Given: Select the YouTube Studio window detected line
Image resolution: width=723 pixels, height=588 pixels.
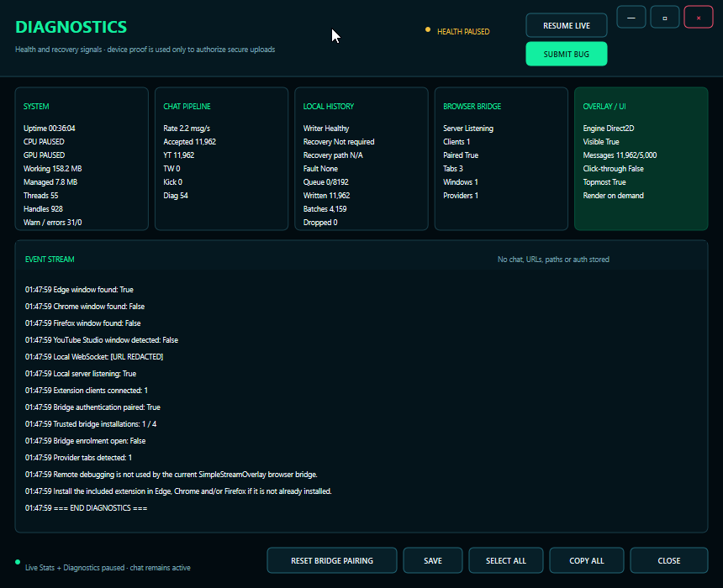Looking at the screenshot, I should (x=102, y=340).
